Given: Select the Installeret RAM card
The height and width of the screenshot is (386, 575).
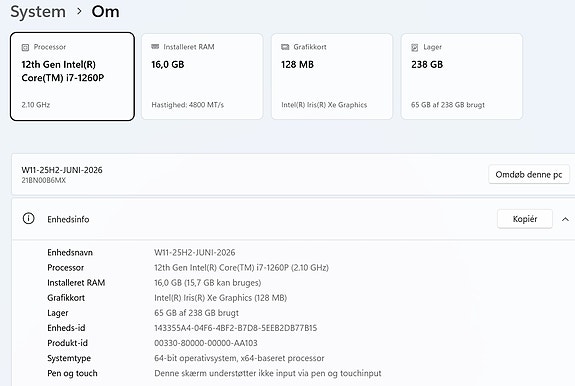Looking at the screenshot, I should pyautogui.click(x=202, y=76).
